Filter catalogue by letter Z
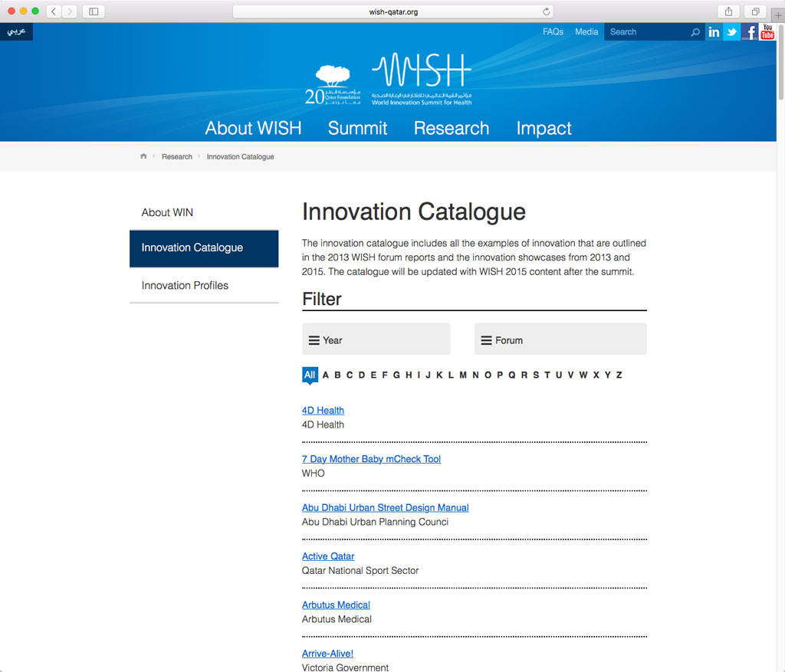 (619, 375)
